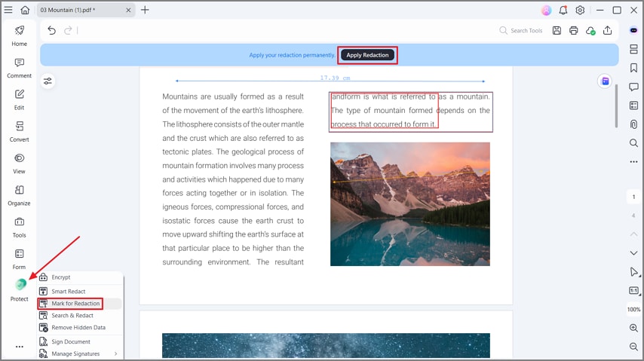Open the Convert sidebar section
Screen dimensions: 644x361
pyautogui.click(x=20, y=131)
